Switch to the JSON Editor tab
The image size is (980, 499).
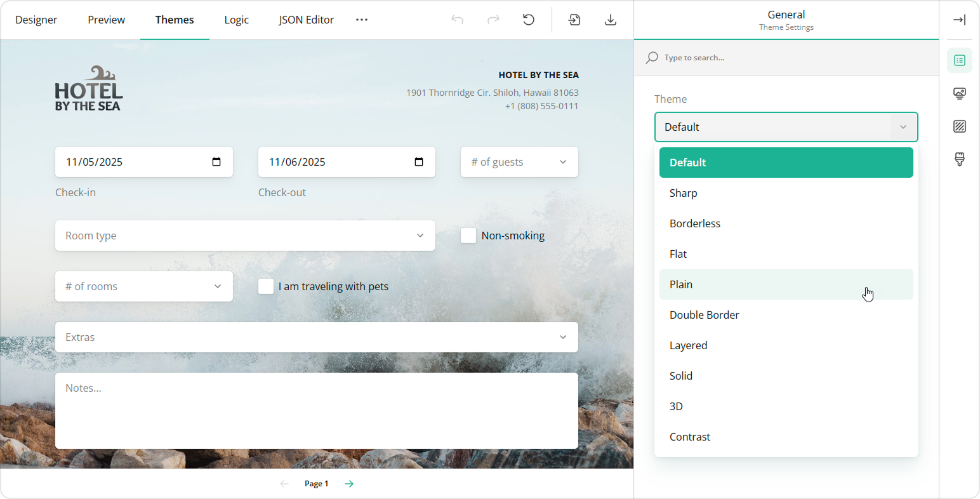pos(306,20)
